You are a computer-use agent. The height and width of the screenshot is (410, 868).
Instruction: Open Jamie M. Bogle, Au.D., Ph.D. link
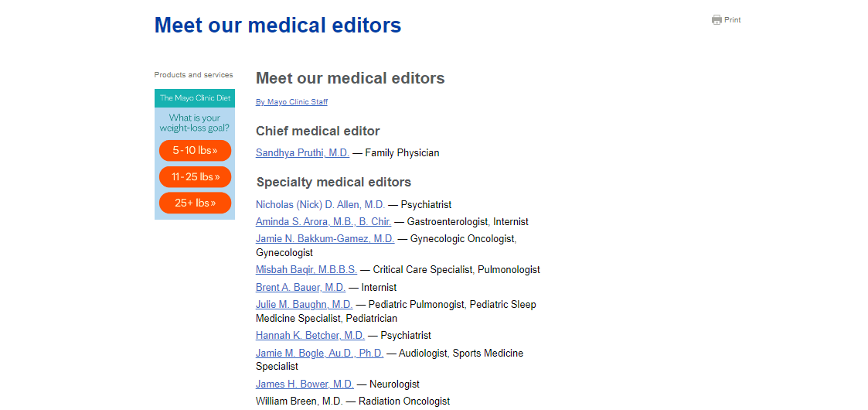(x=319, y=353)
